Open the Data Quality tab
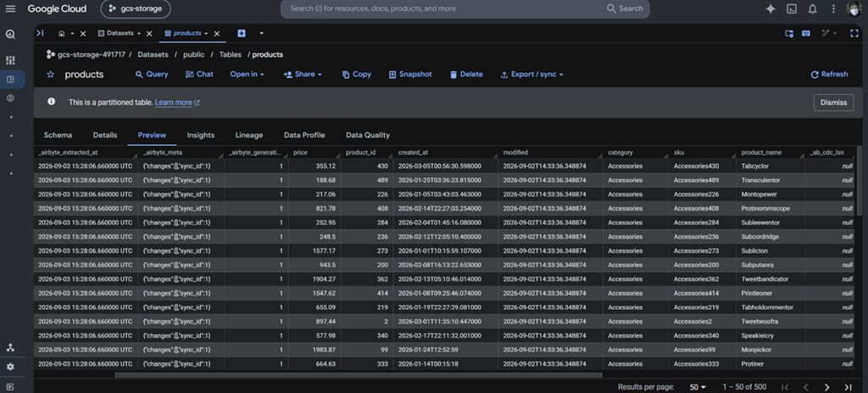 pyautogui.click(x=368, y=135)
